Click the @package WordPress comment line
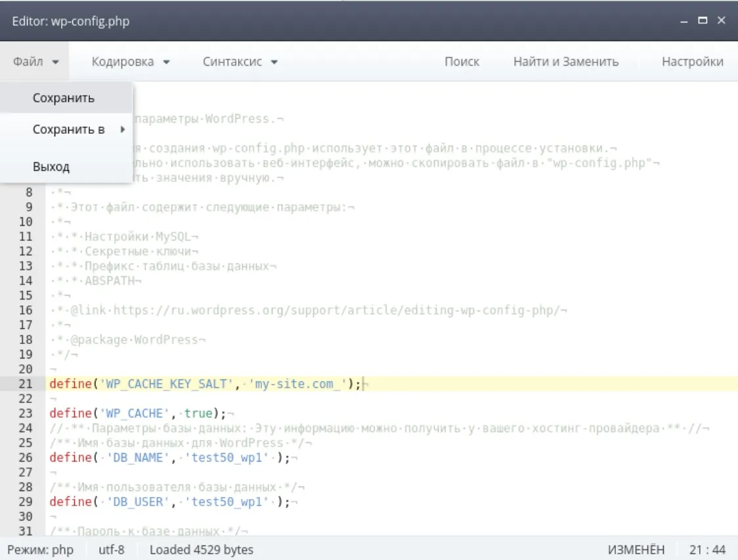738x560 pixels. click(128, 340)
